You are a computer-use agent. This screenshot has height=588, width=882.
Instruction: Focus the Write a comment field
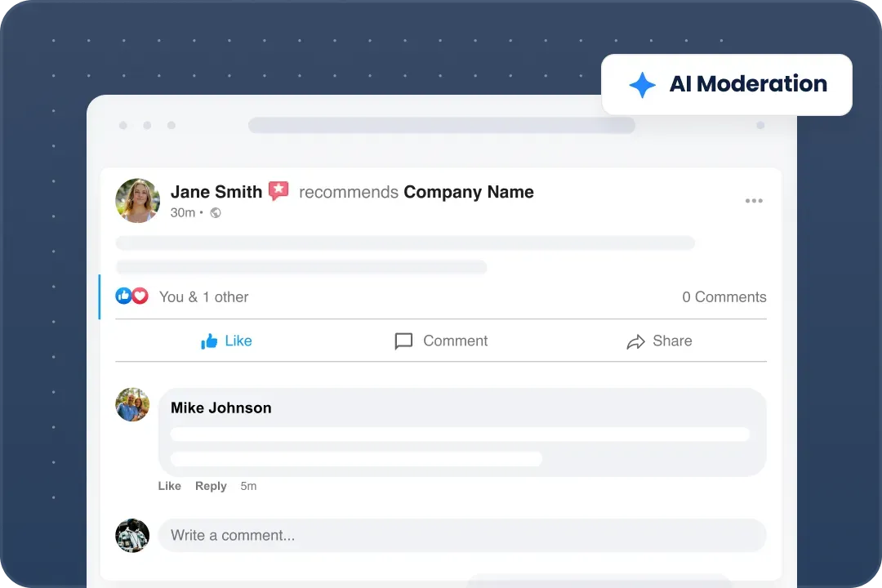pyautogui.click(x=461, y=536)
